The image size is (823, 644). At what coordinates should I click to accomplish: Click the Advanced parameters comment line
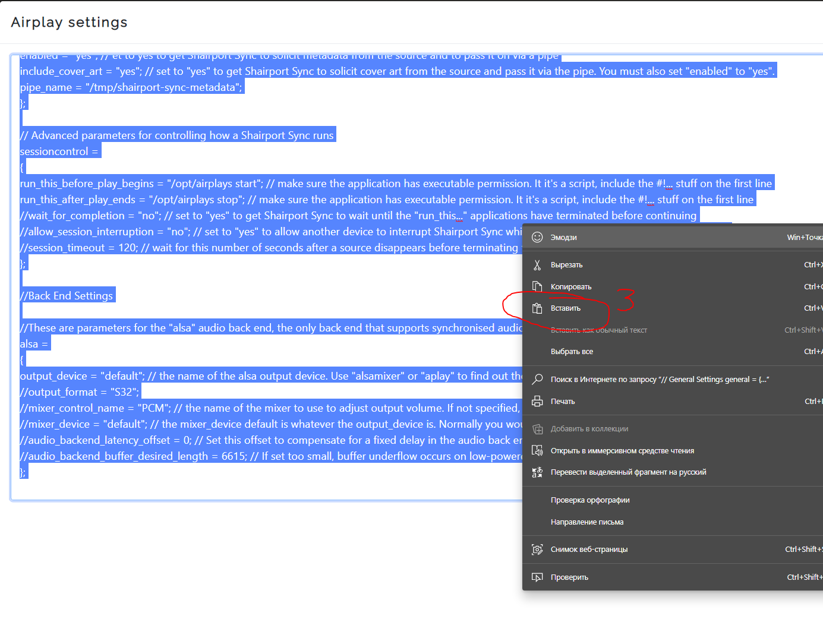(177, 135)
